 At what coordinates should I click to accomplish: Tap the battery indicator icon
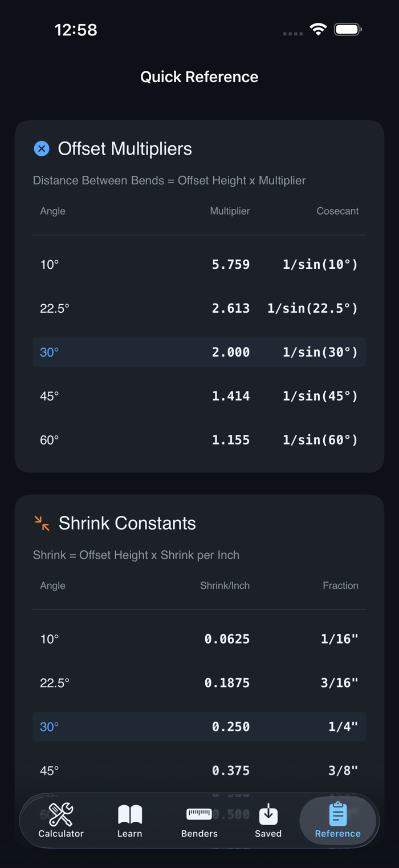click(x=348, y=30)
